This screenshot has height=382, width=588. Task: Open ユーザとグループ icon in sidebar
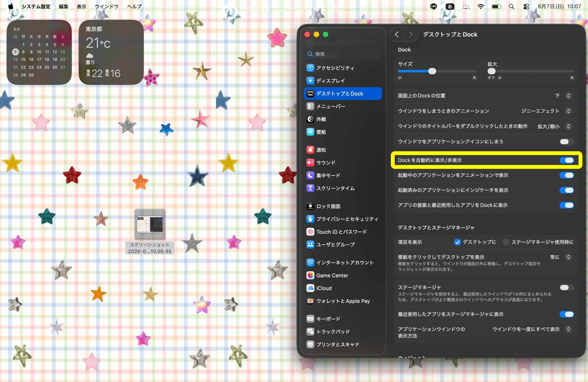[310, 245]
